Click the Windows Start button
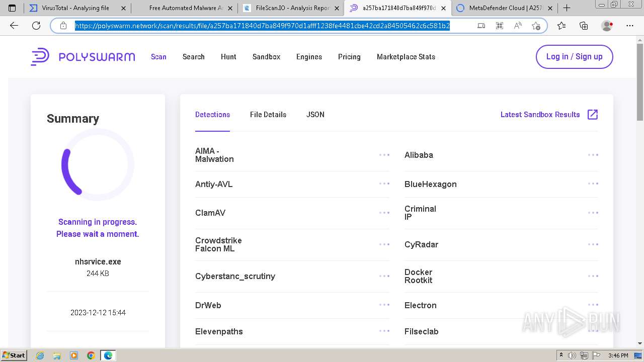This screenshot has width=644, height=362. 14,355
